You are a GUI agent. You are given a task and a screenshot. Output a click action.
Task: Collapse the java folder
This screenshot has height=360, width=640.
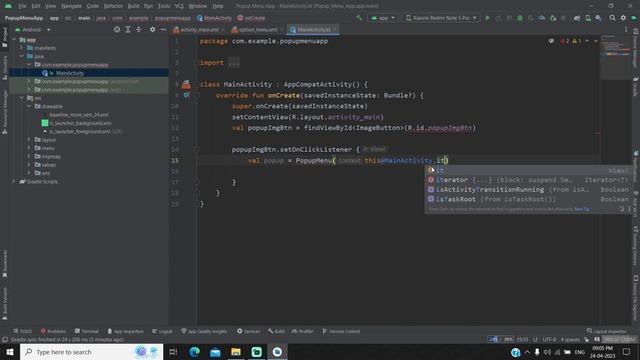pos(21,56)
